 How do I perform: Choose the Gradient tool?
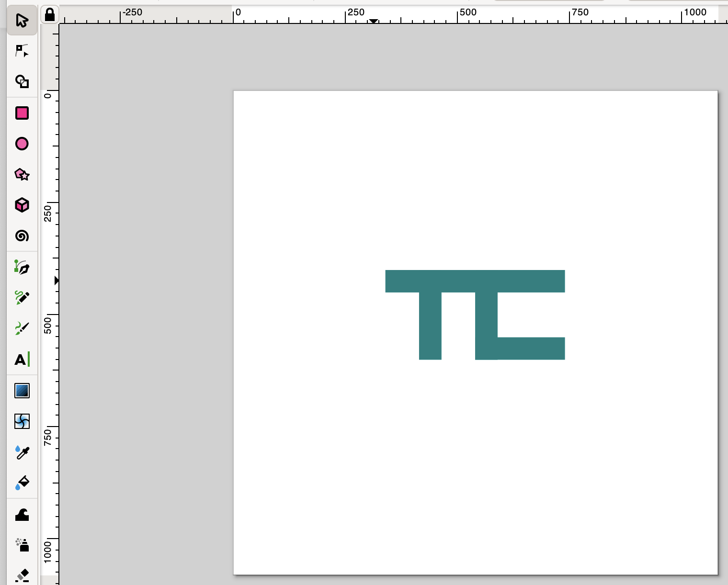click(x=22, y=391)
